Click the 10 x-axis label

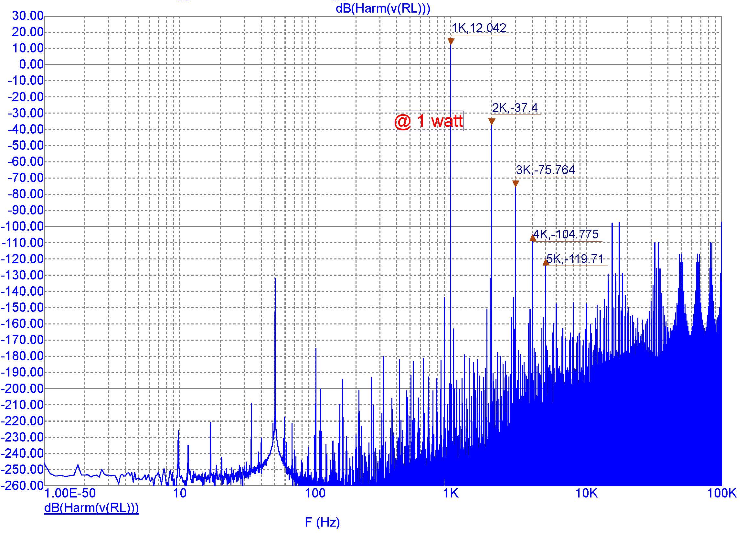179,493
